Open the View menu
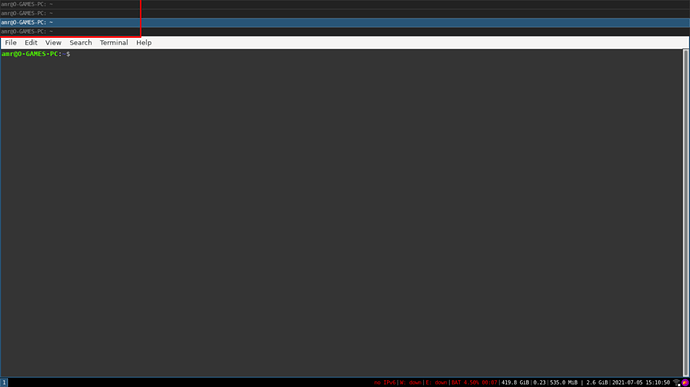This screenshot has width=690, height=387. (53, 43)
